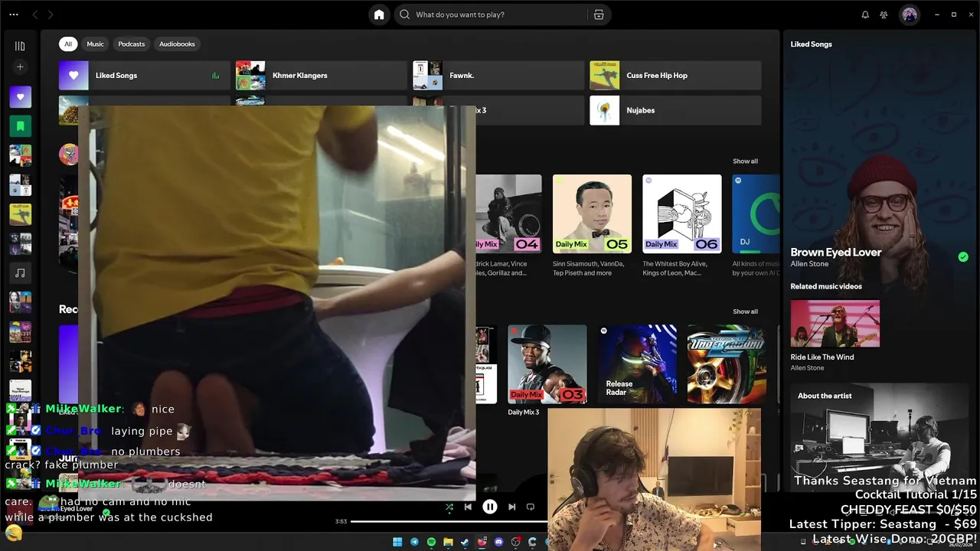Open the DJ card in mixes row
This screenshot has height=551, width=980.
point(756,214)
